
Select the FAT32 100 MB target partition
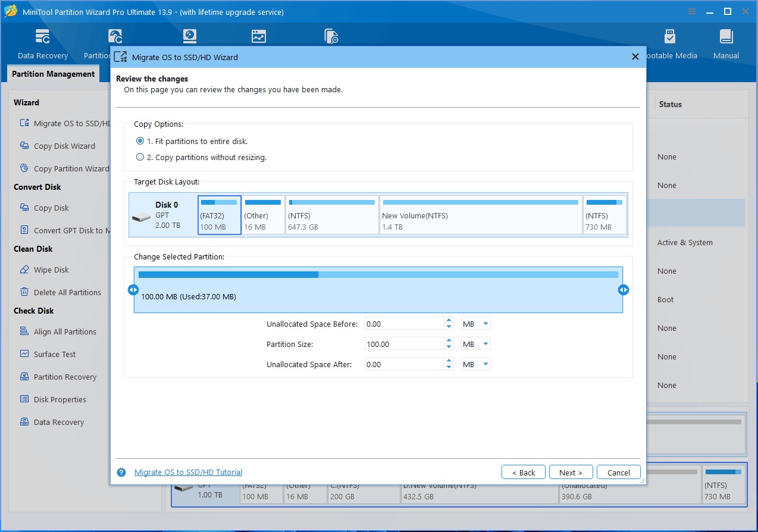[x=220, y=215]
